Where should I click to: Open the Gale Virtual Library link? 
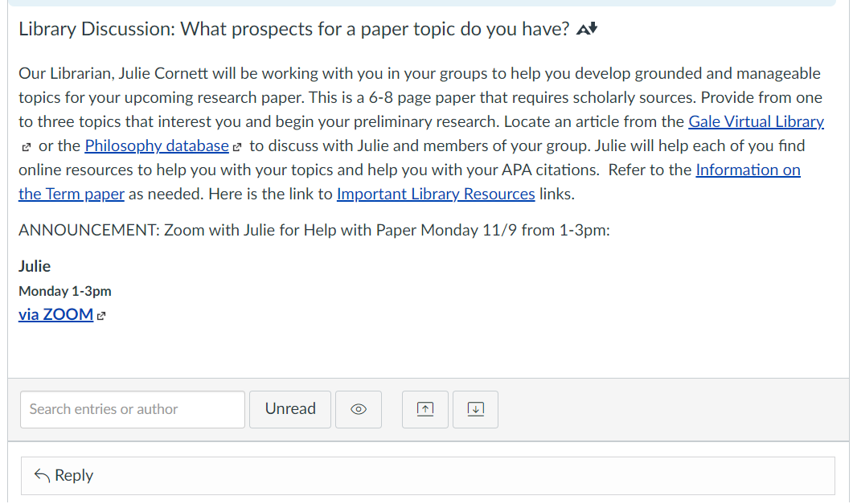[x=757, y=122]
